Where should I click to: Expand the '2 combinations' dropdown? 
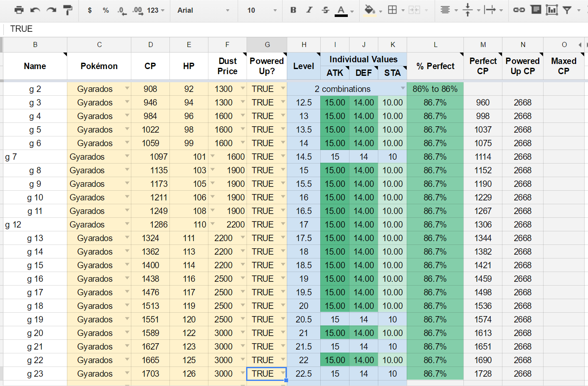coord(403,88)
